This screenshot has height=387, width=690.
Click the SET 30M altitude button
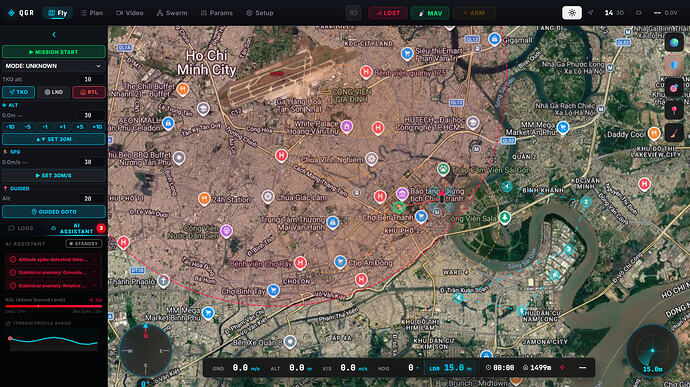coord(54,139)
